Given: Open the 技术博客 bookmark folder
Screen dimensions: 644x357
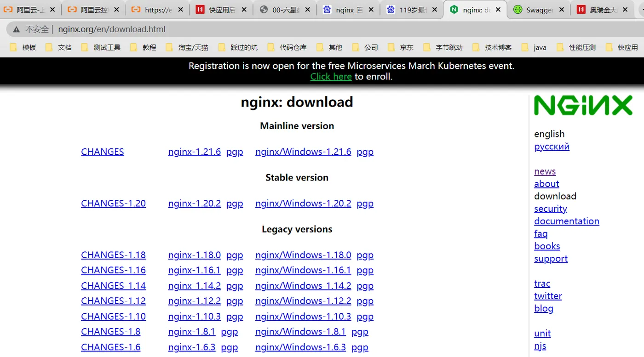Looking at the screenshot, I should tap(492, 47).
